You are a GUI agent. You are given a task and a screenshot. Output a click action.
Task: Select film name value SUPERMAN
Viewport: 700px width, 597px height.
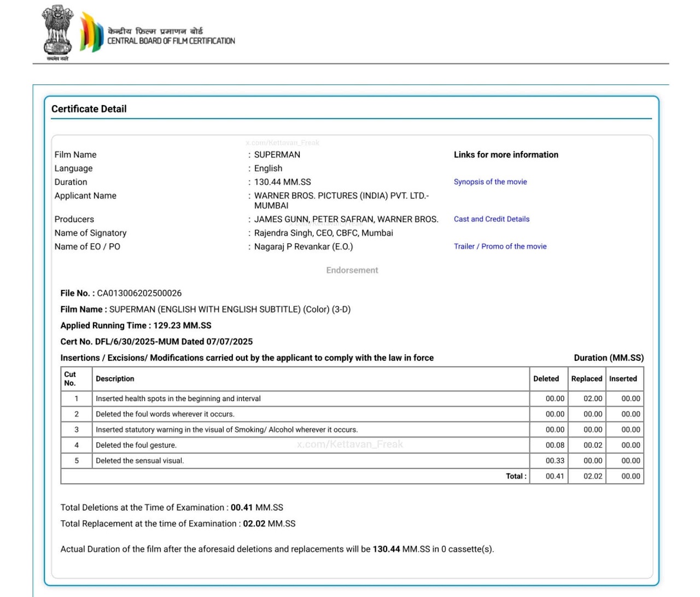coord(277,155)
